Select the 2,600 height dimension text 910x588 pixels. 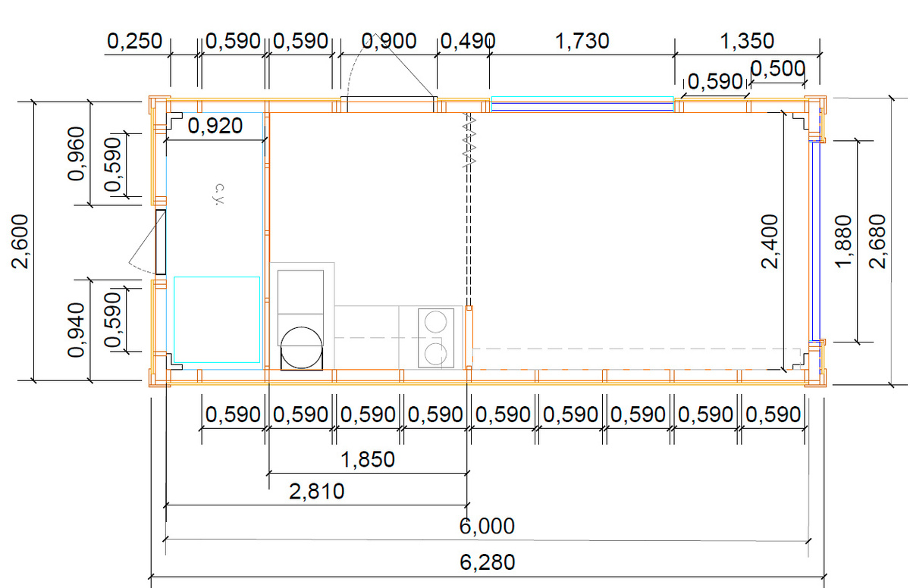[x=20, y=241]
